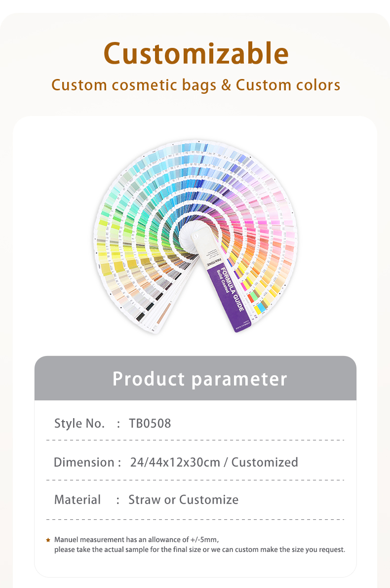
Task: Click "Manuel measurement has an allowance" line
Action: point(136,540)
